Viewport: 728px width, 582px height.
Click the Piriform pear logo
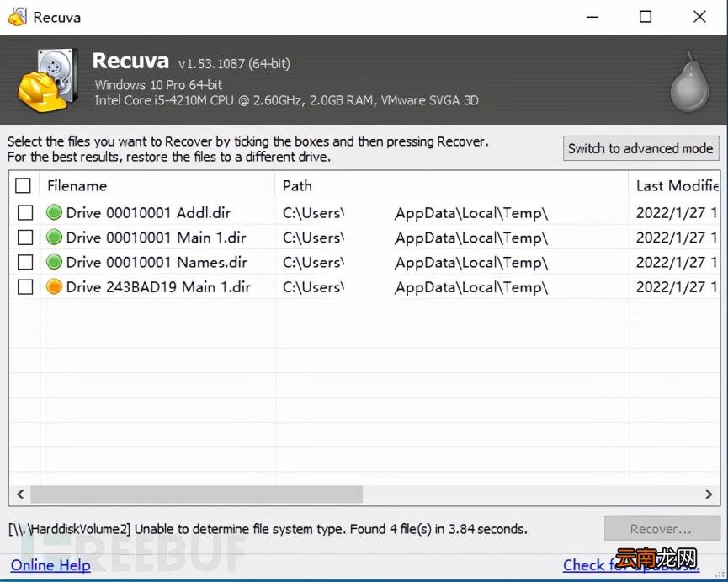click(690, 82)
